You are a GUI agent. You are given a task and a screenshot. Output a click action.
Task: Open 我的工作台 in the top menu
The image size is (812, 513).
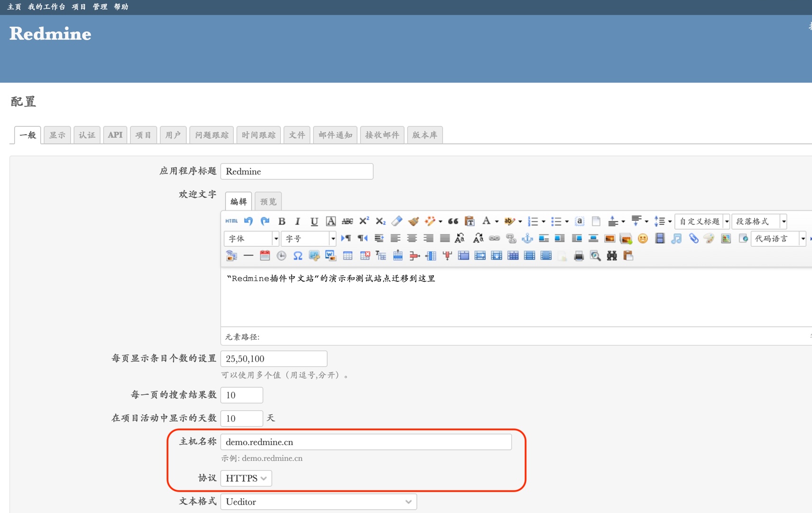(x=46, y=7)
